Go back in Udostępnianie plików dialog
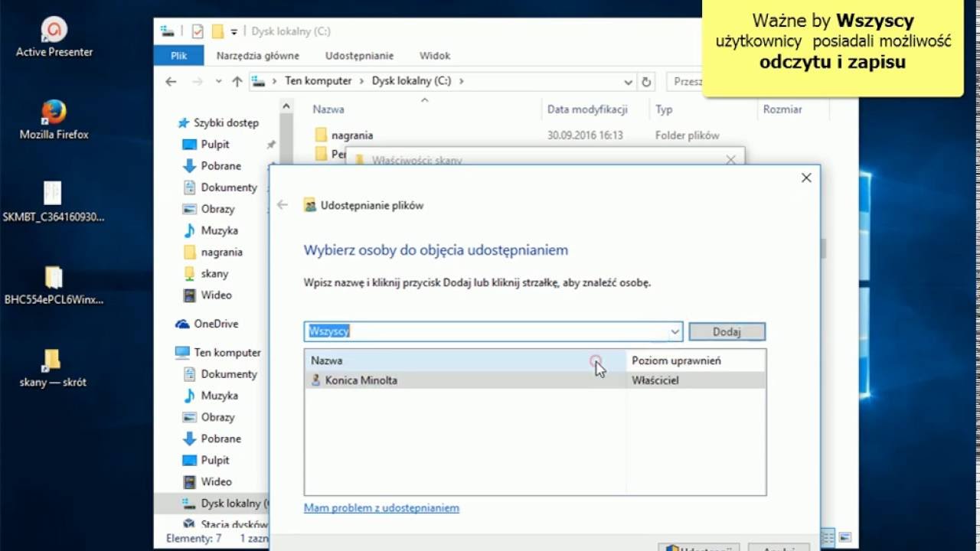This screenshot has height=551, width=980. coord(283,205)
